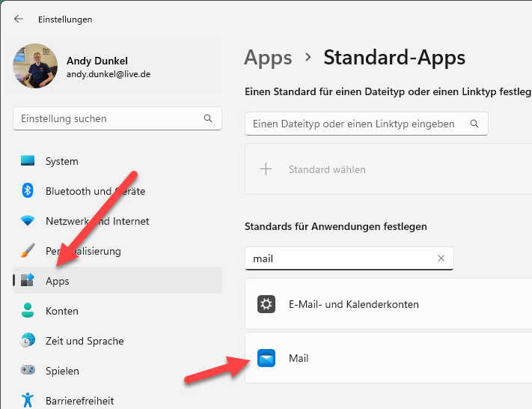This screenshot has width=532, height=409.
Task: Clear the mail search text
Action: pos(441,258)
